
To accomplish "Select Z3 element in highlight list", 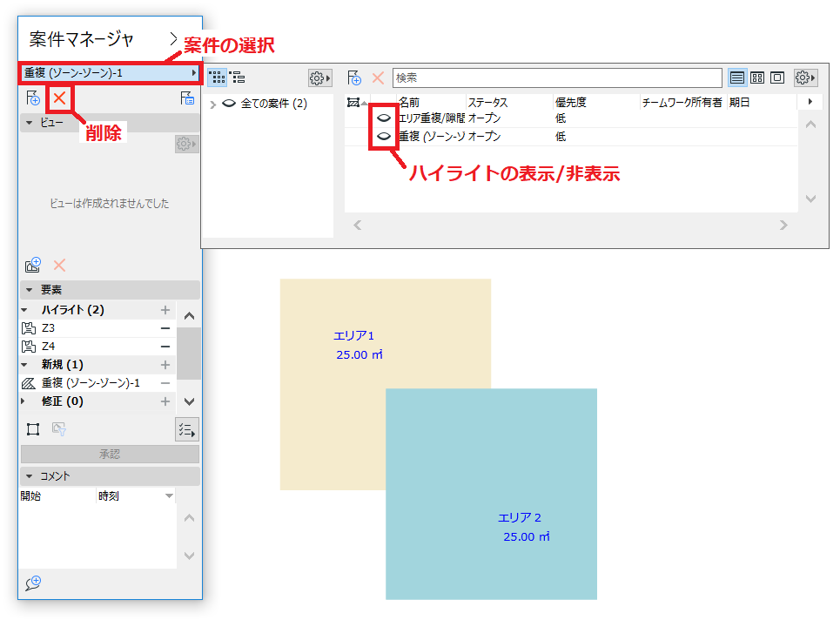I will point(98,328).
